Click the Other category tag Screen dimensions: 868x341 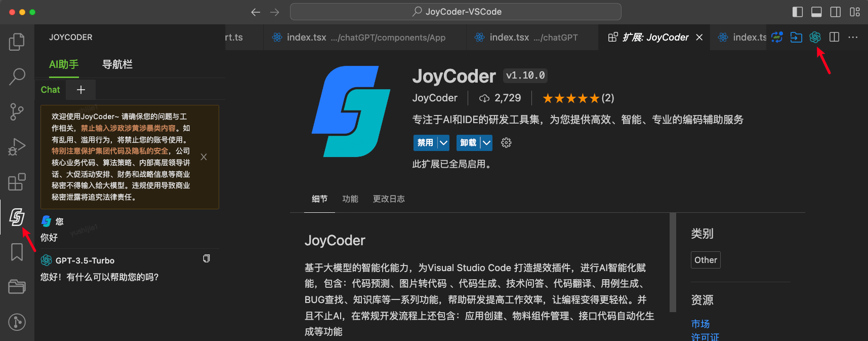pos(706,260)
